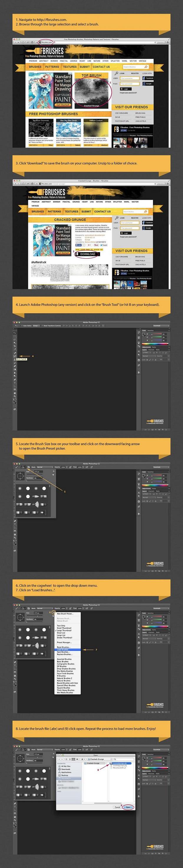Screen dimensions: 183x868
Task: Load Calligraphic Brushes from brush menu
Action: pos(65,664)
